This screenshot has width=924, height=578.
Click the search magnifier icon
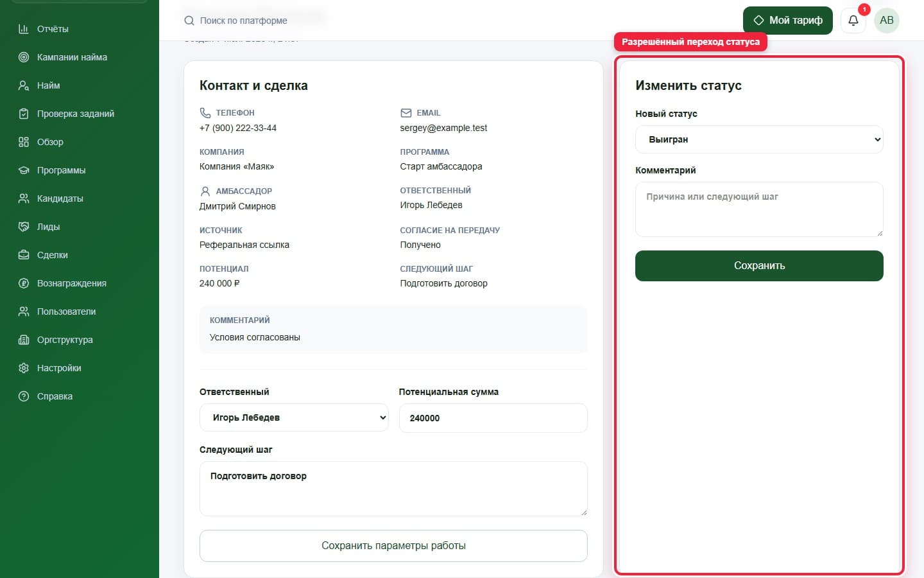[189, 21]
